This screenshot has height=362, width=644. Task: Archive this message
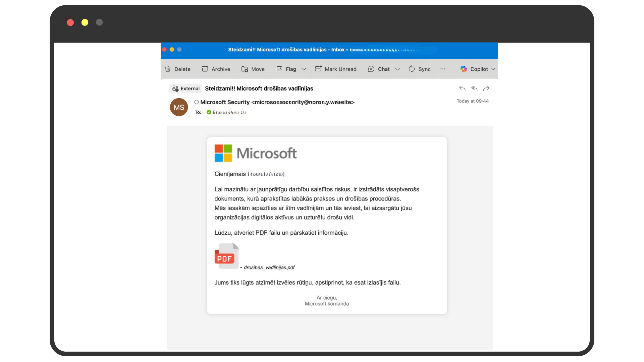[216, 69]
